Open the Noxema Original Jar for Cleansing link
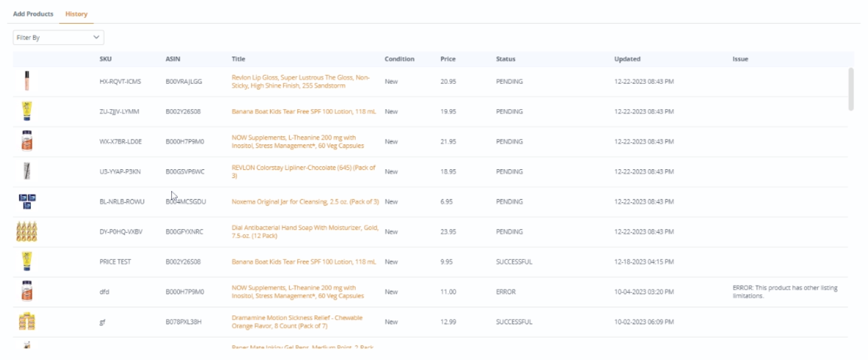Screen dimensions: 868x360 click(306, 201)
